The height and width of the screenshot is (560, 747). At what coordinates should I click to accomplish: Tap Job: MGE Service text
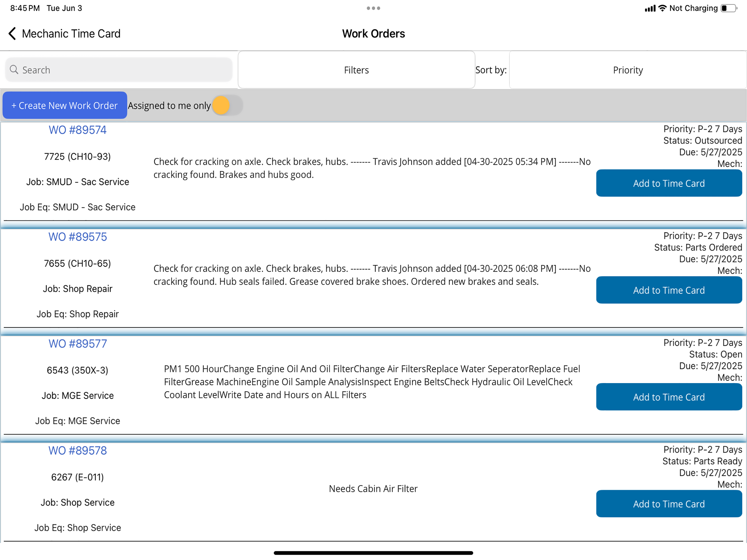pyautogui.click(x=78, y=395)
